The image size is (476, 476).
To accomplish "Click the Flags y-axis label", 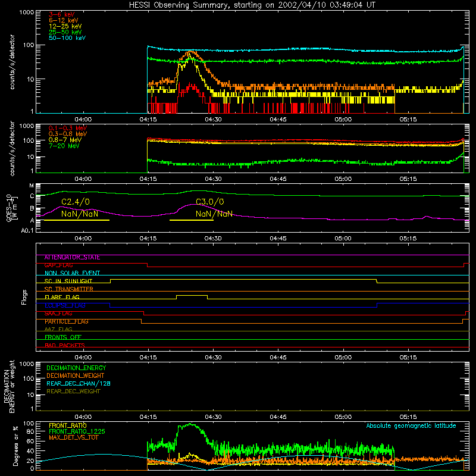I will coord(24,297).
